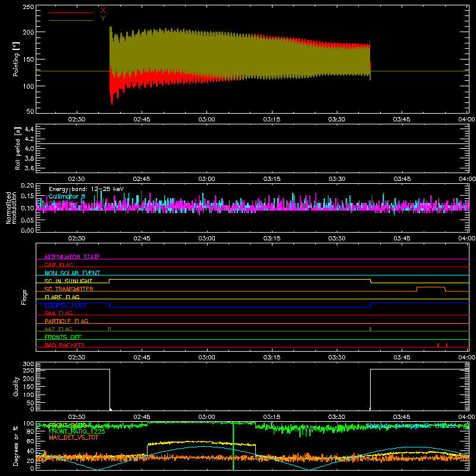The image size is (476, 476).
Task: Click the 03:30 tick label under modulation plot
Action: 337,239
